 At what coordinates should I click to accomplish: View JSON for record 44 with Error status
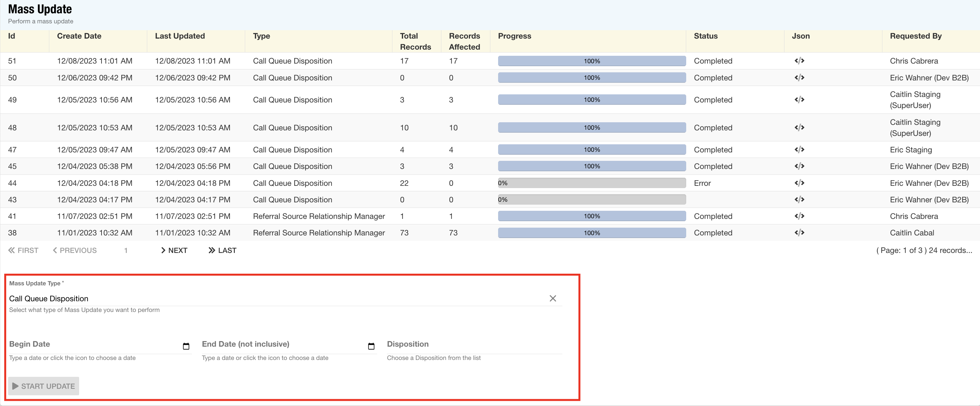[x=799, y=183]
